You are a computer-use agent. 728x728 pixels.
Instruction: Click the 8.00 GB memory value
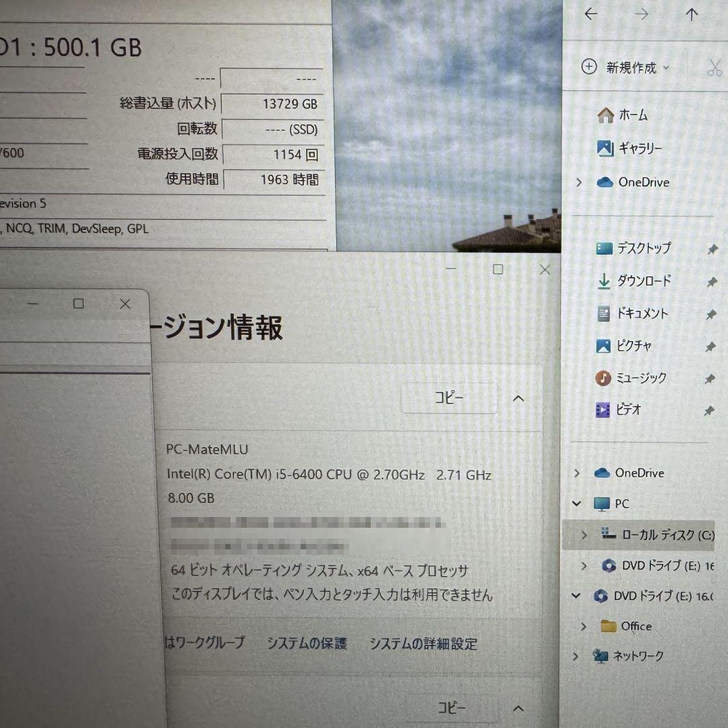pyautogui.click(x=191, y=498)
